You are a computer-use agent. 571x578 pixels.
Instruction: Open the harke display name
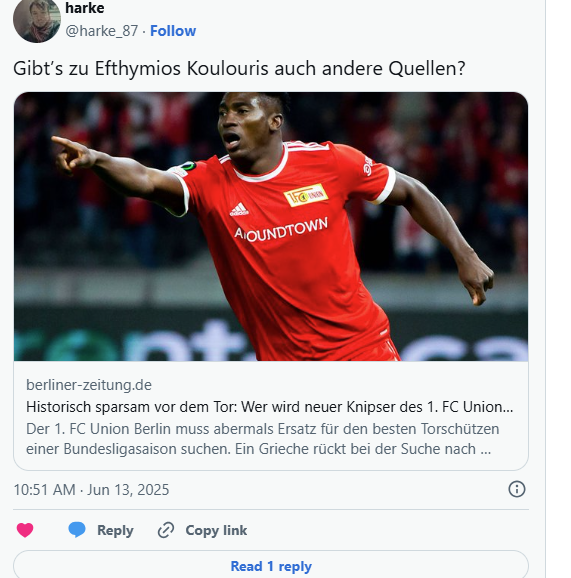pyautogui.click(x=85, y=8)
